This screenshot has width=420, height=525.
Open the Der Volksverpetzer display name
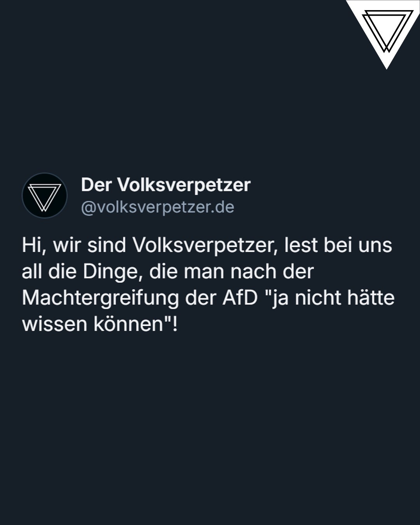click(x=166, y=185)
